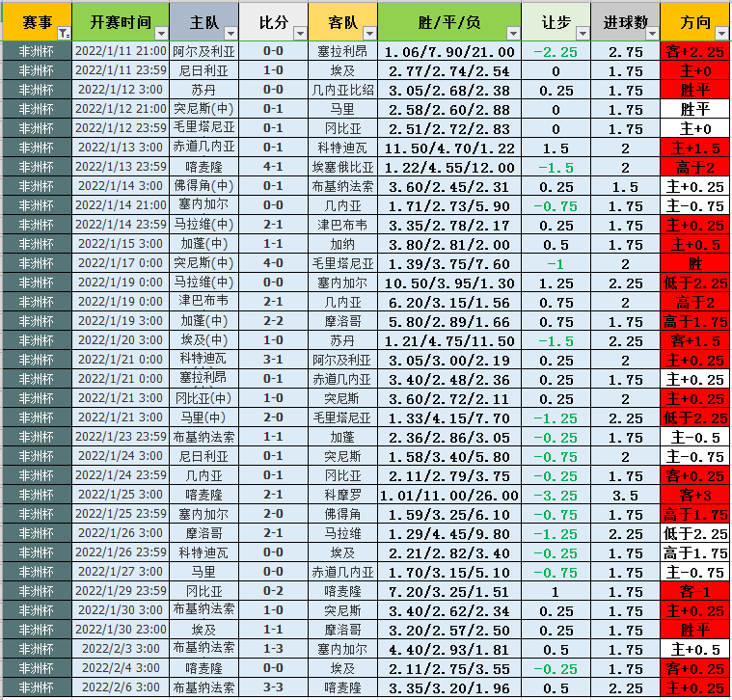The width and height of the screenshot is (732, 700).
Task: Open the 让步 column filter dropdown
Action: pyautogui.click(x=583, y=34)
